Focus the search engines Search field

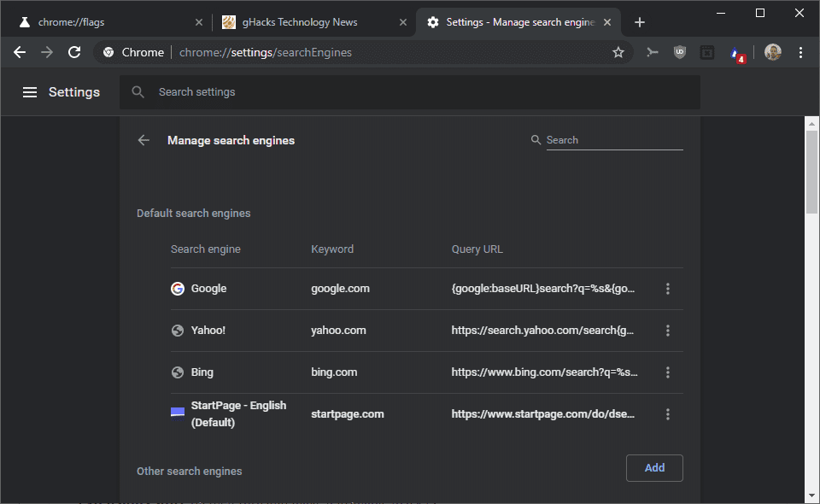click(x=614, y=140)
